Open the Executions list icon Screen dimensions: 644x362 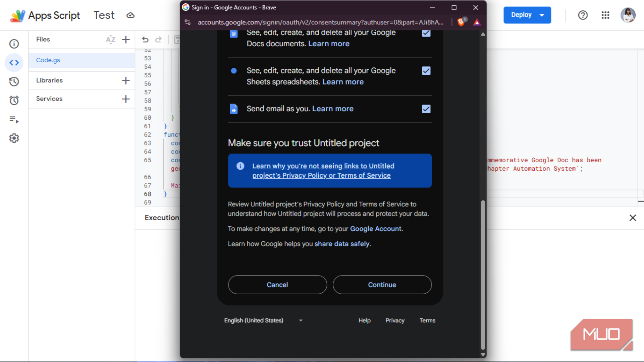tap(14, 119)
